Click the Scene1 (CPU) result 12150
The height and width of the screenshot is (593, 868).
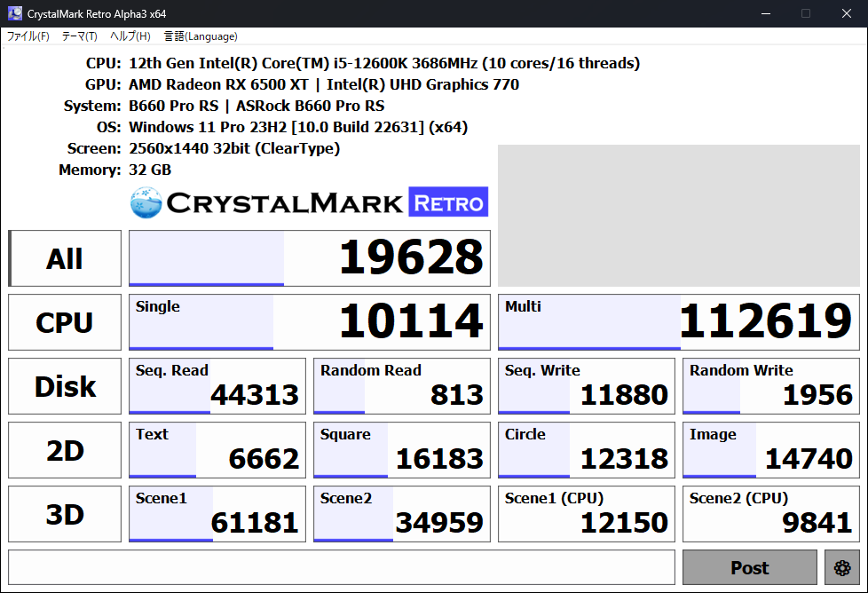tap(587, 514)
